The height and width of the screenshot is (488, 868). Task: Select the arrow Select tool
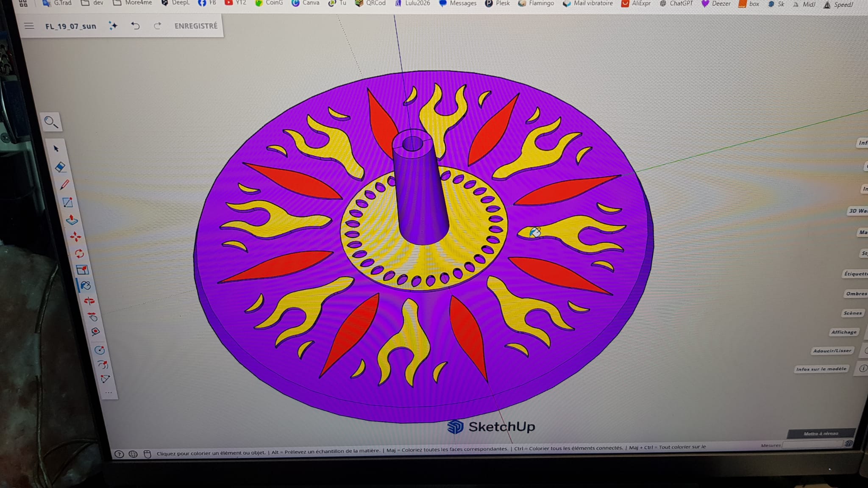56,149
